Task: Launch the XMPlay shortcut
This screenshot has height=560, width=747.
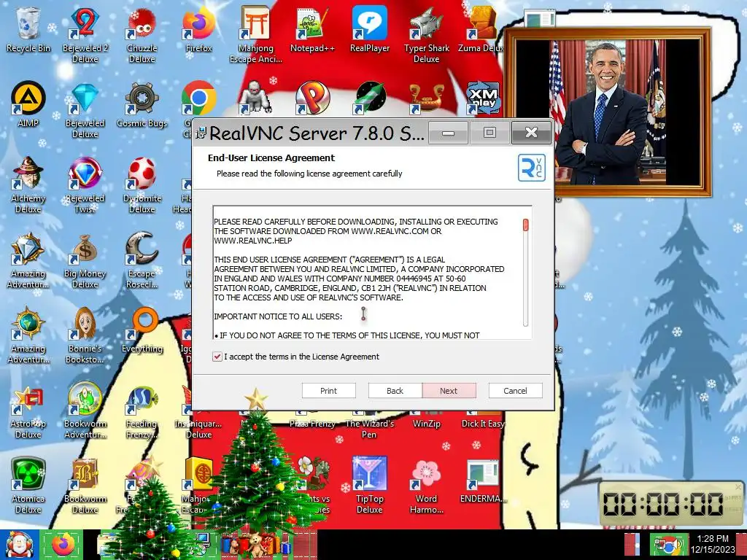Action: [483, 98]
